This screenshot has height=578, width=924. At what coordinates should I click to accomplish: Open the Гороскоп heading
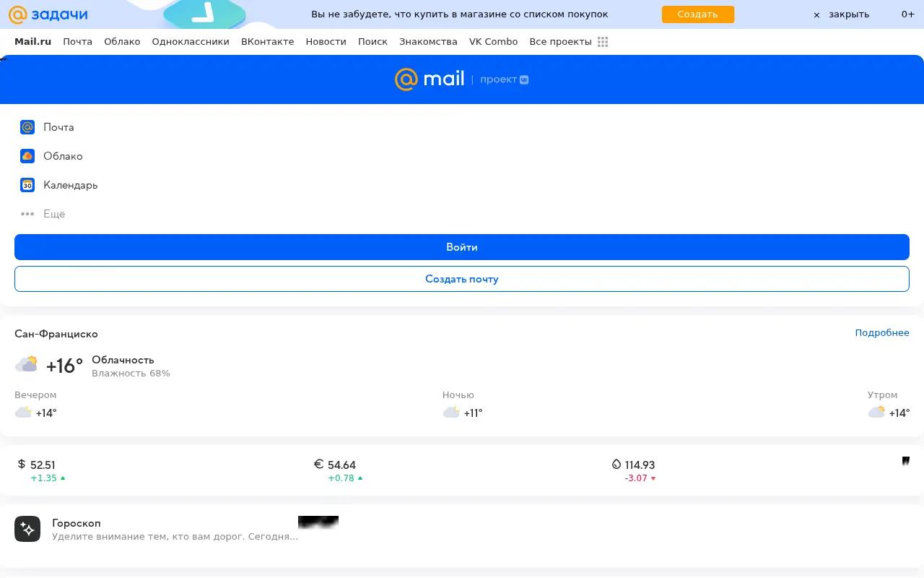pyautogui.click(x=77, y=523)
